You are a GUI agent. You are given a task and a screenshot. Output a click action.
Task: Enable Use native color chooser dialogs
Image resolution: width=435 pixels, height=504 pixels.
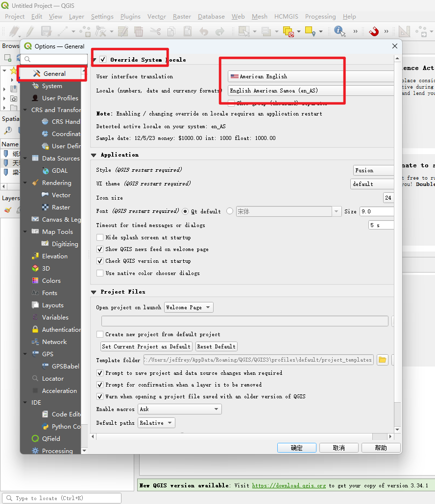(100, 273)
